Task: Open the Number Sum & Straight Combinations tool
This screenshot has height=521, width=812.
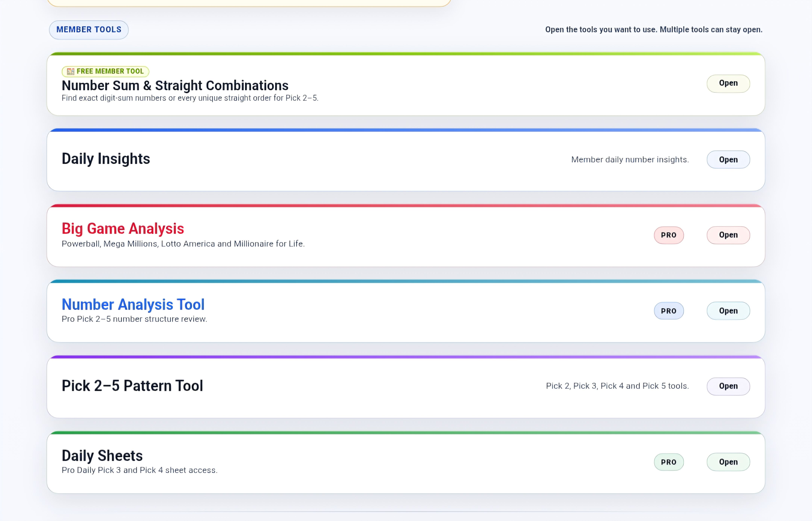Action: coord(728,84)
